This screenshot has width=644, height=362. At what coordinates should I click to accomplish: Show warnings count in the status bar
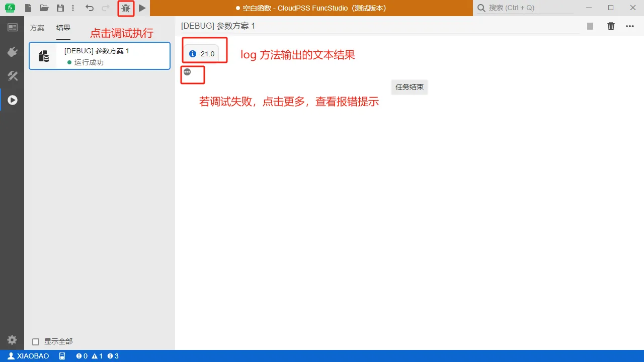(97, 356)
